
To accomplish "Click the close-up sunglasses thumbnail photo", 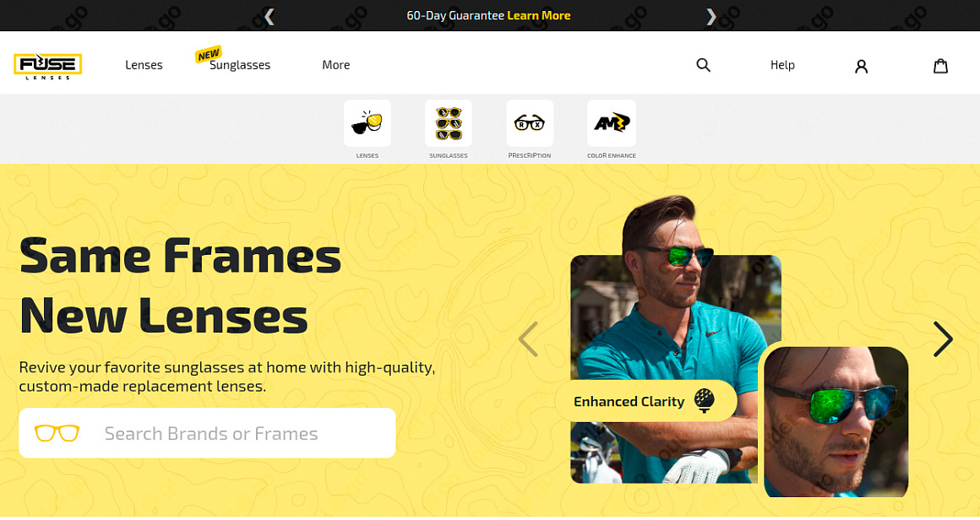I will pyautogui.click(x=836, y=422).
